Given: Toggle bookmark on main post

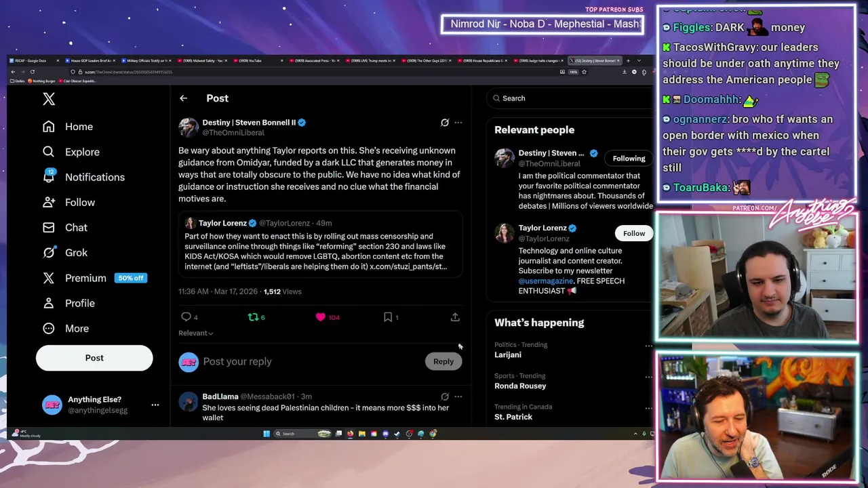Looking at the screenshot, I should click(388, 317).
